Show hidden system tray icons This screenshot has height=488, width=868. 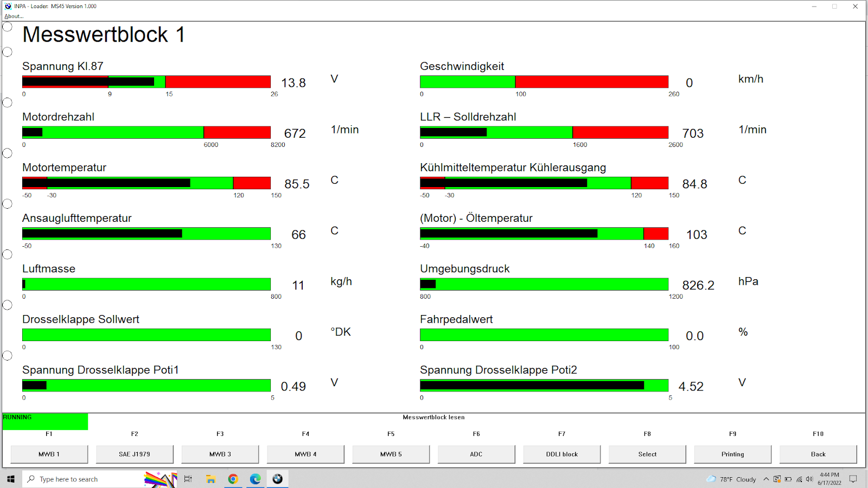click(766, 479)
